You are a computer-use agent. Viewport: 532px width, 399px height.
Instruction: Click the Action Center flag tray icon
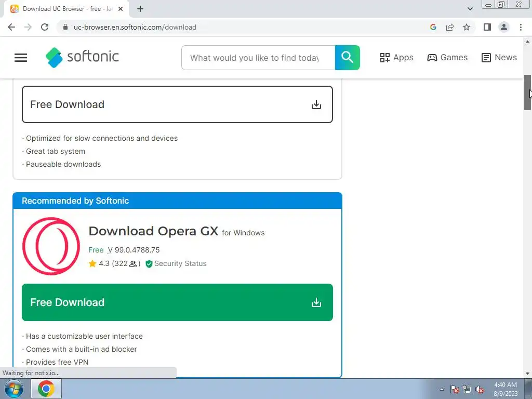(x=454, y=389)
